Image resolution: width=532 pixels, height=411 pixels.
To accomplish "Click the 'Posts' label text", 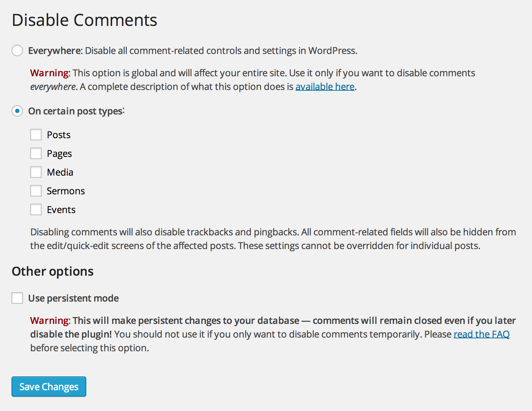I will coord(59,135).
